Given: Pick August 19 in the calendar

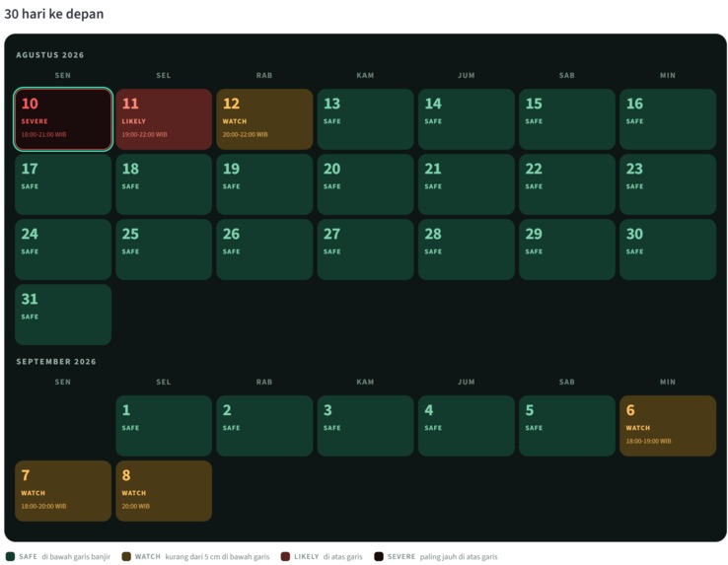Looking at the screenshot, I should pyautogui.click(x=264, y=184).
